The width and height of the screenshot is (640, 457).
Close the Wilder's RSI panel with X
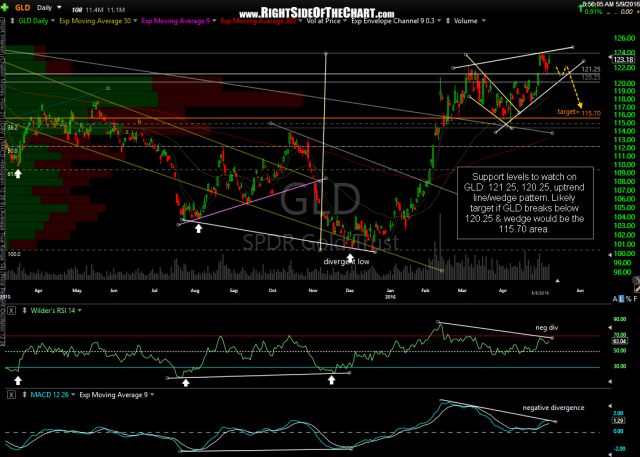(11, 311)
